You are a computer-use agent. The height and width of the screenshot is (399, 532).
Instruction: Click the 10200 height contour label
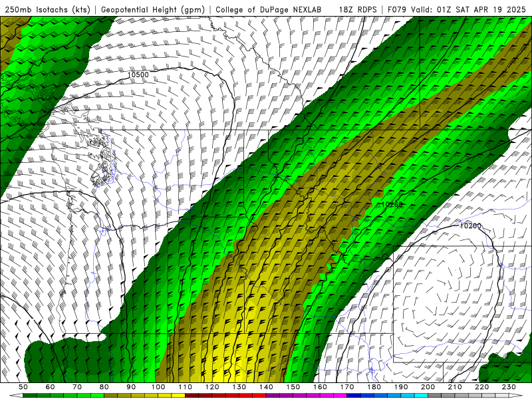[x=470, y=225]
